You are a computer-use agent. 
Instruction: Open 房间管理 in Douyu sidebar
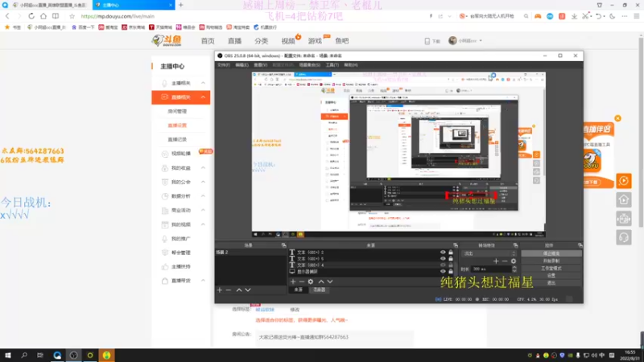[x=177, y=111]
